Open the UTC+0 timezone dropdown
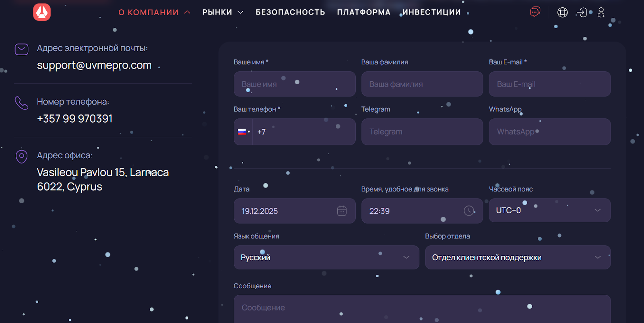Image resolution: width=644 pixels, height=323 pixels. pyautogui.click(x=549, y=210)
